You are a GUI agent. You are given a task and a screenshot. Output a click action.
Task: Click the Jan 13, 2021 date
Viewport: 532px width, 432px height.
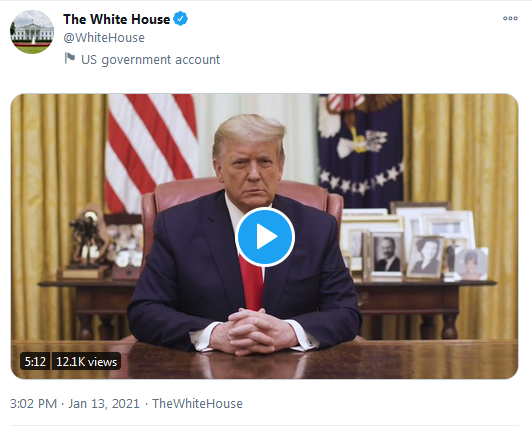pyautogui.click(x=104, y=403)
